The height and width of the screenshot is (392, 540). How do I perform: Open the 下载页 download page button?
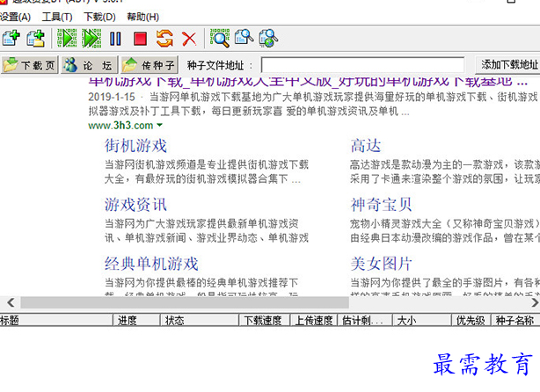coord(30,65)
